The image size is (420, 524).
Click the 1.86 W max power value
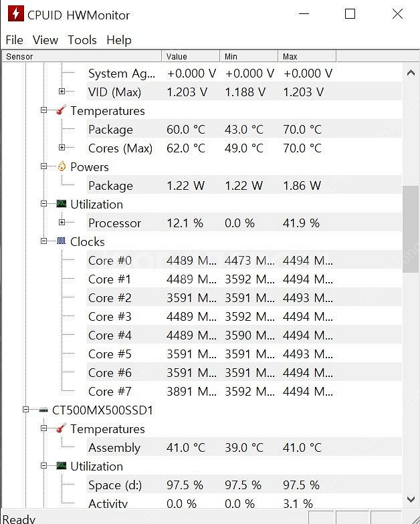pyautogui.click(x=302, y=186)
